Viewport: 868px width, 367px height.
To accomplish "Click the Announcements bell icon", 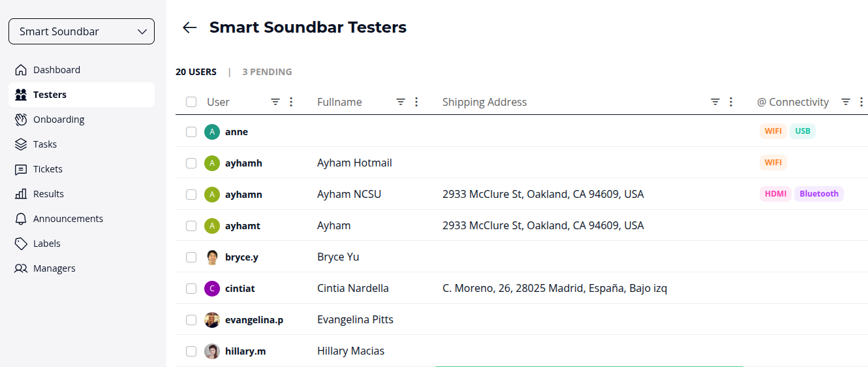I will 21,219.
